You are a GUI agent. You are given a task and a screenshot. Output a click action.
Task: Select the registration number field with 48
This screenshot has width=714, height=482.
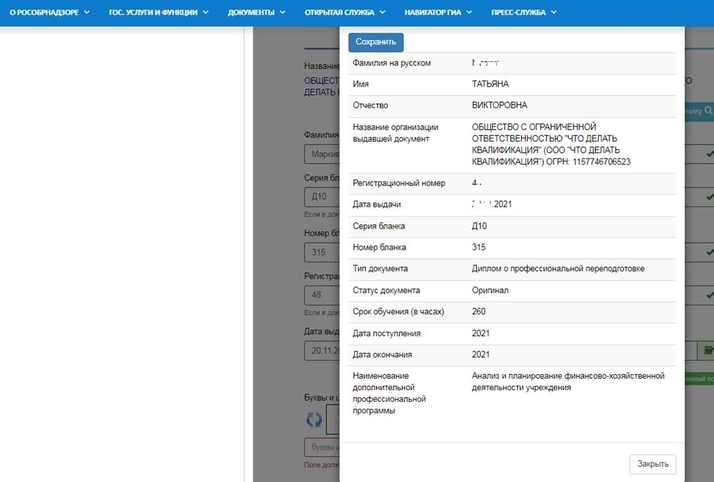pos(321,295)
